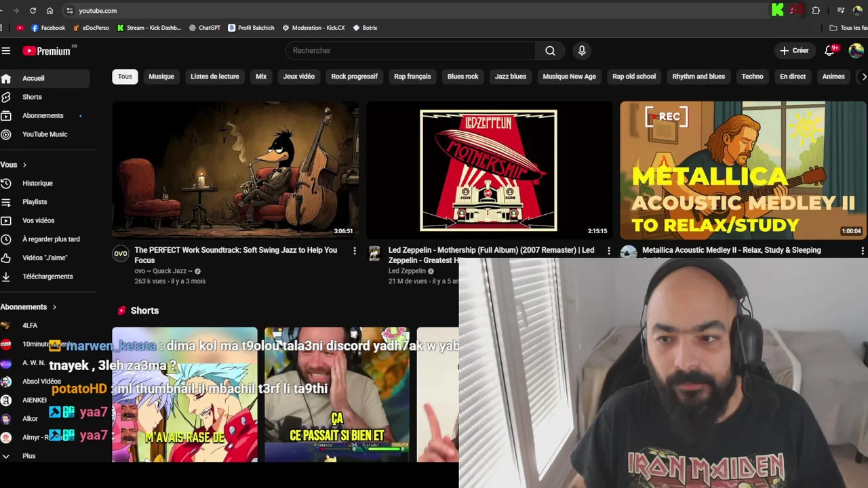Open Vidéos "J'aime" in the sidebar

click(x=45, y=258)
